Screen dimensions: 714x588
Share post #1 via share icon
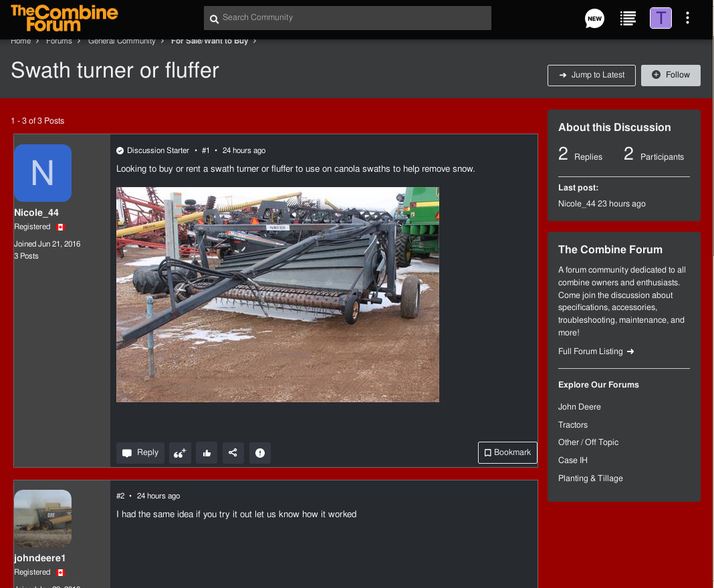233,453
